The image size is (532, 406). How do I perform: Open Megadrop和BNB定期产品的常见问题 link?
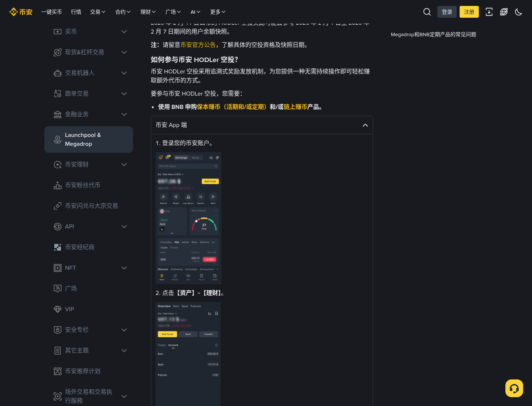(x=433, y=34)
